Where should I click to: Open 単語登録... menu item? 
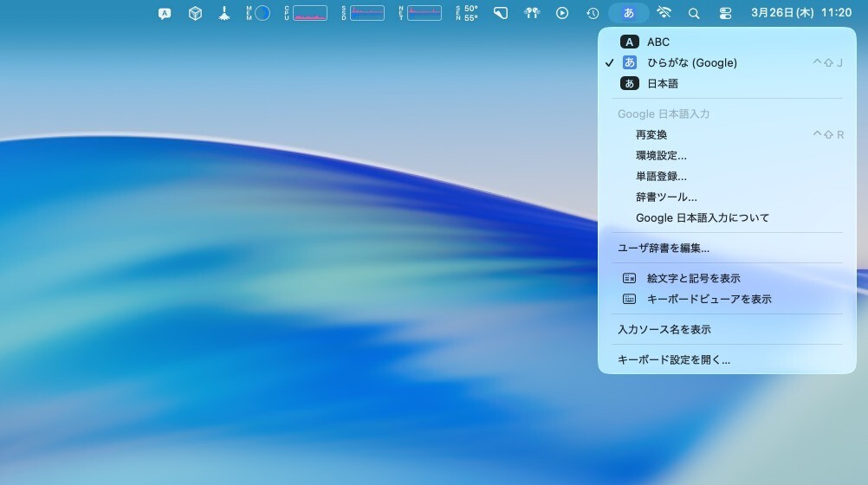(661, 176)
